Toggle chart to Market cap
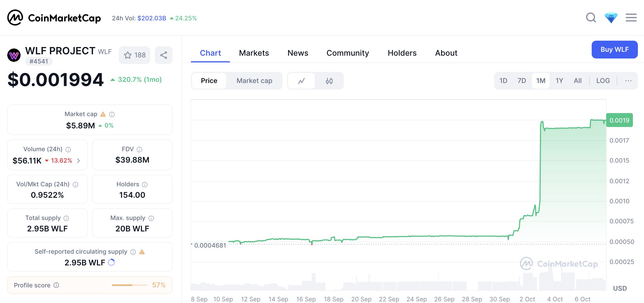 [x=254, y=81]
